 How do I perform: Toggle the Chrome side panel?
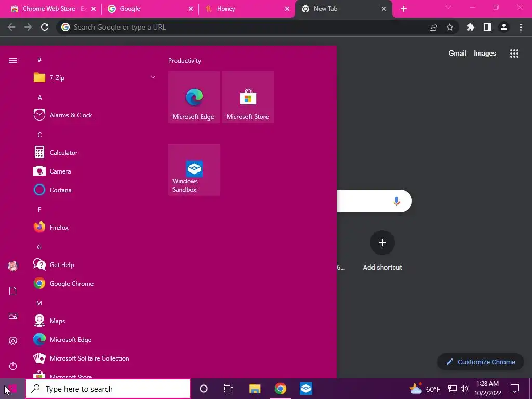coord(487,27)
